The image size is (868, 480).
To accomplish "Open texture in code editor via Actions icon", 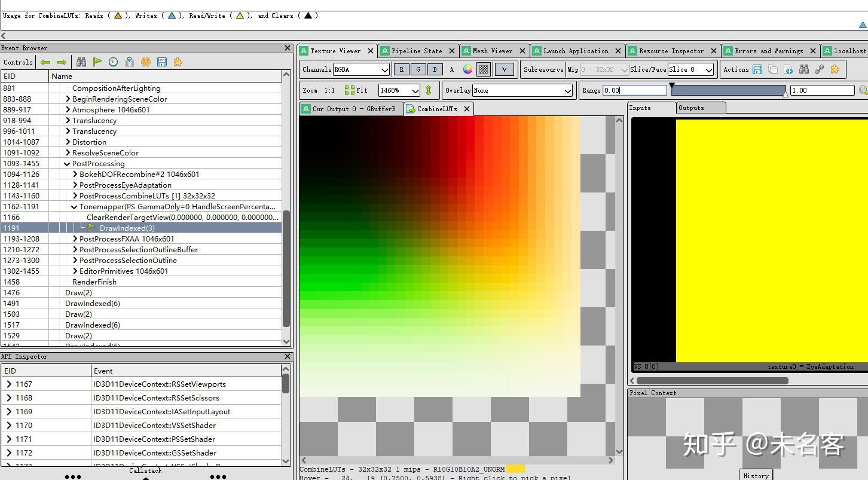I will tap(788, 69).
